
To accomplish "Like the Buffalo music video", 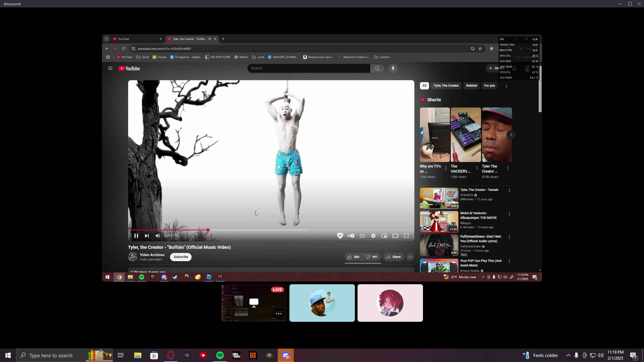I will coord(353,257).
